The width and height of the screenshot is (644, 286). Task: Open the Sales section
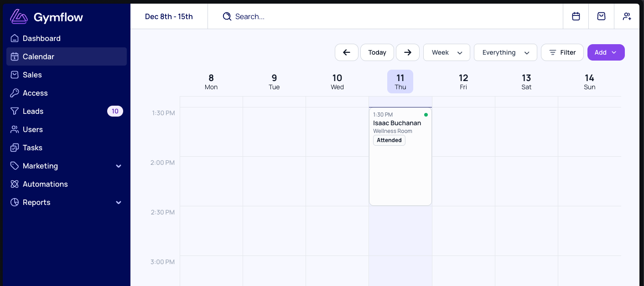(67, 75)
